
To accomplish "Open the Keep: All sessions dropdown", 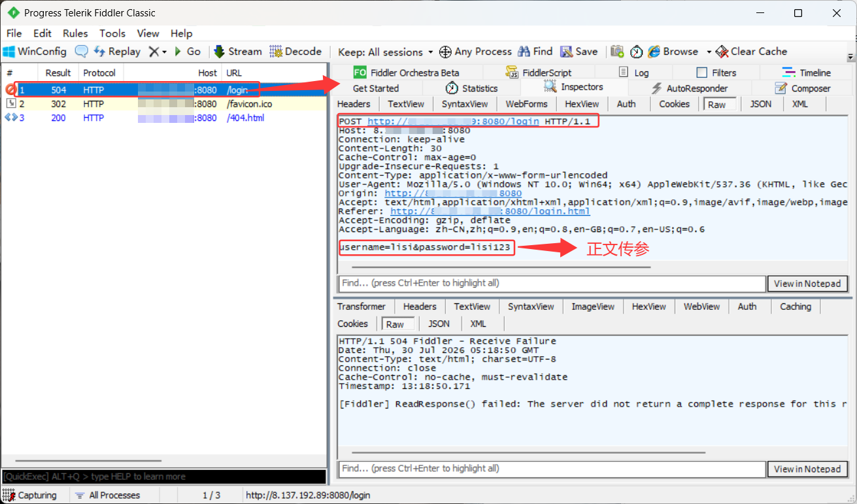I will [x=386, y=52].
